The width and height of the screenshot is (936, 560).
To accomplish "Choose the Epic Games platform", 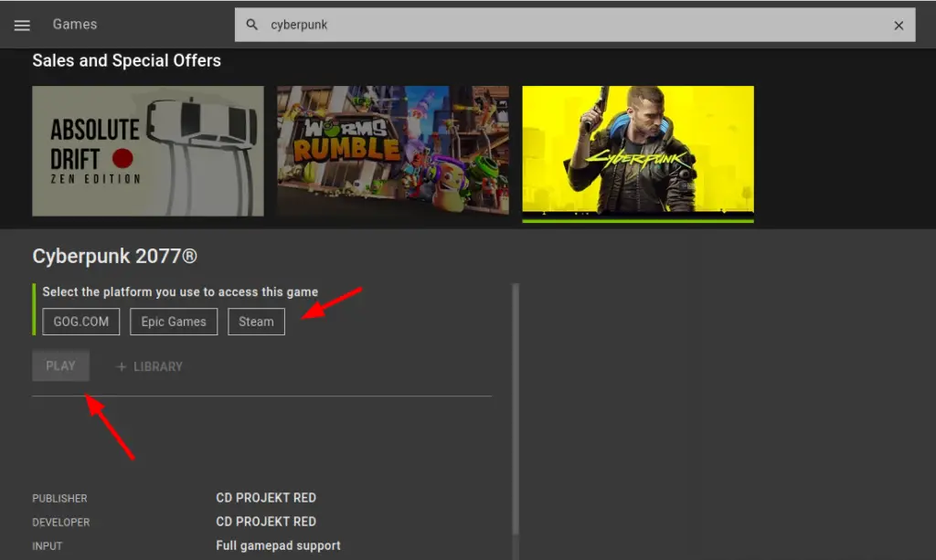I will pos(174,322).
